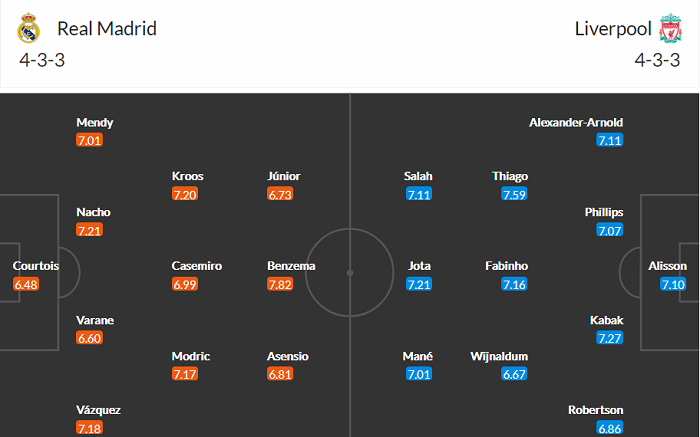700x437 pixels.
Task: Select the player name Modric
Action: [191, 356]
